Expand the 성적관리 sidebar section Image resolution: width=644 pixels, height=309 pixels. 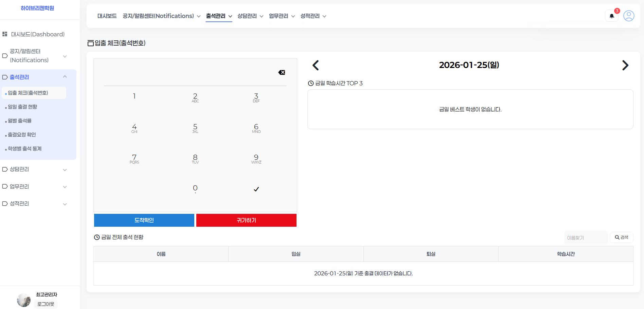click(65, 204)
